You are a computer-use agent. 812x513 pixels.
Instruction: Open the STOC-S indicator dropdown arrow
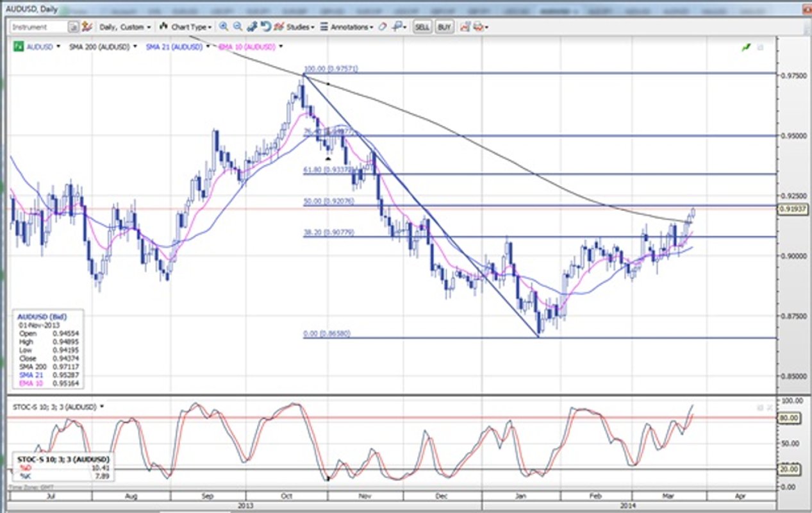pyautogui.click(x=103, y=407)
